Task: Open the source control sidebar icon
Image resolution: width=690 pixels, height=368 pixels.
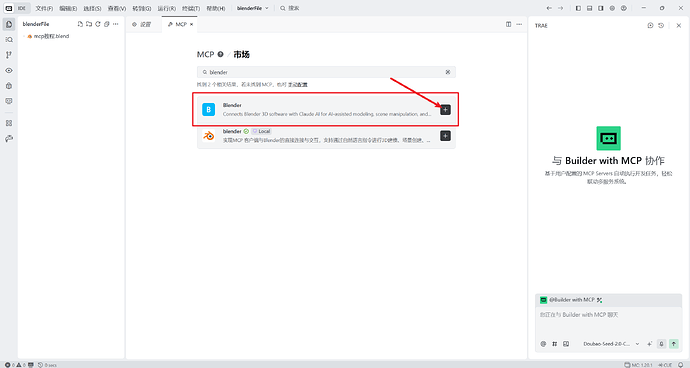Action: 9,55
